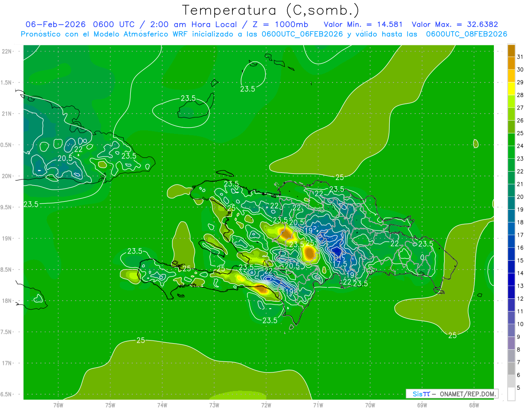Click the "75W" longitude label
The image size is (532, 411).
(x=110, y=405)
